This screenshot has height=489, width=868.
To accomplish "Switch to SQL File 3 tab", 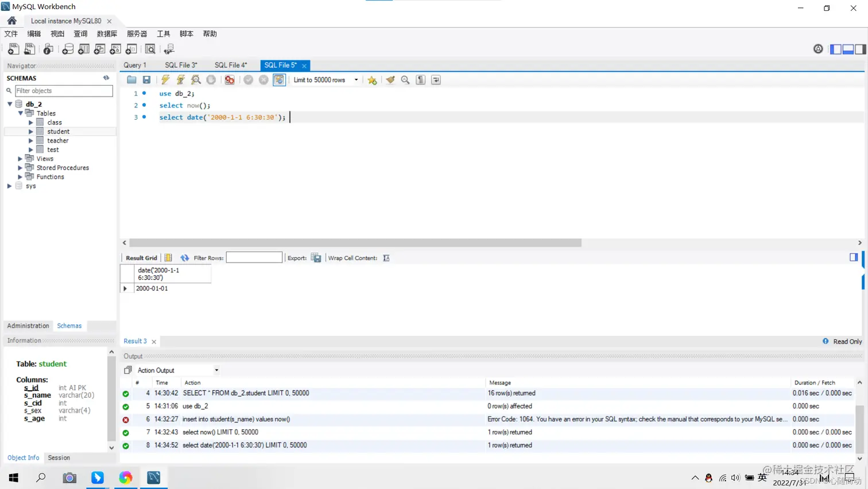I will click(x=181, y=65).
